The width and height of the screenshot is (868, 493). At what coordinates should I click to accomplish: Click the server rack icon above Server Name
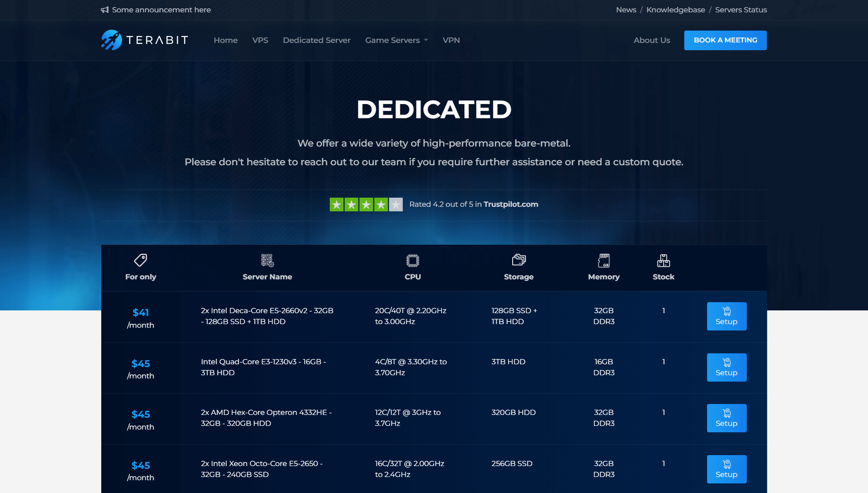(267, 260)
